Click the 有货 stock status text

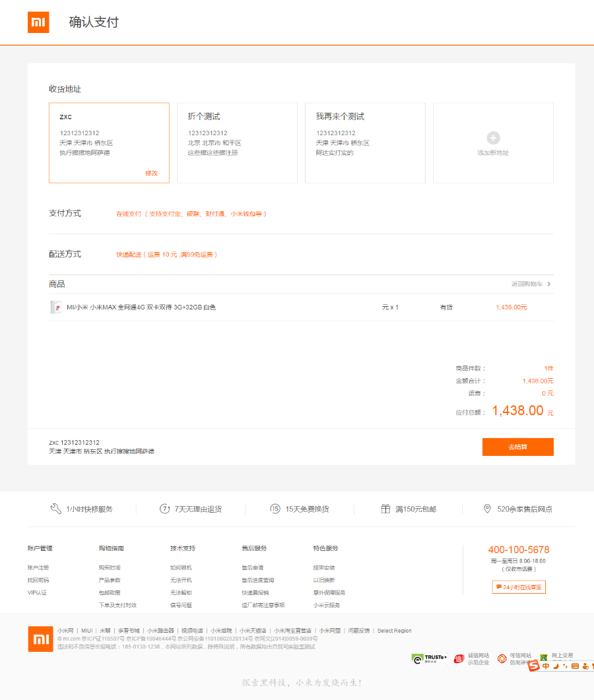[446, 307]
